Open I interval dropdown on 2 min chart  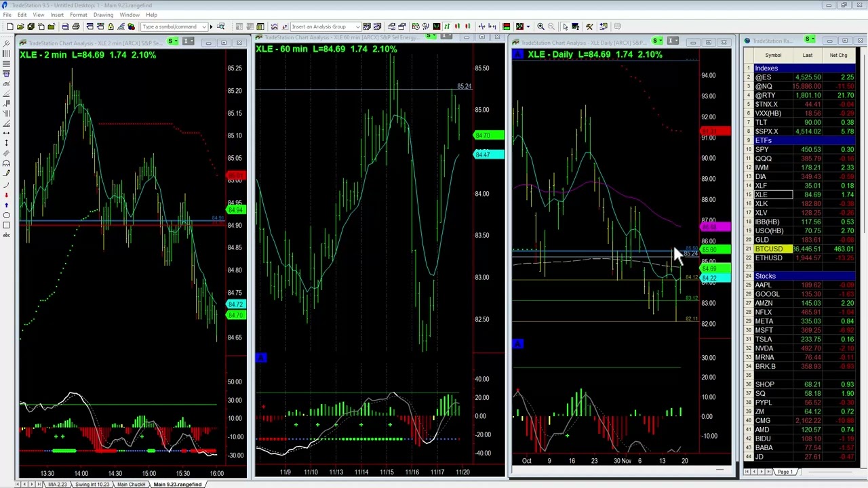point(189,42)
